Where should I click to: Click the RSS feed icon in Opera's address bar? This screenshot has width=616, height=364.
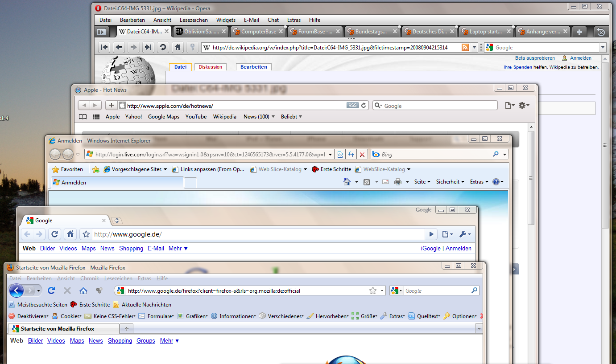465,47
